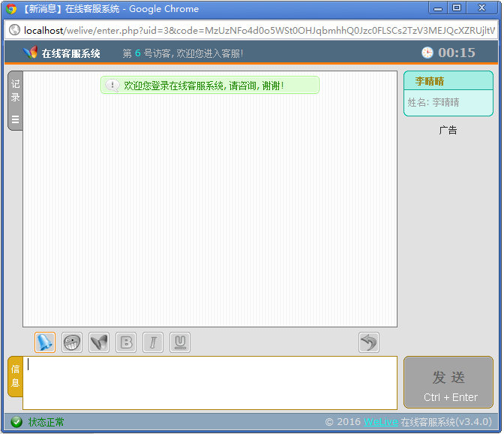Click the 00:15 session timer

(x=457, y=53)
